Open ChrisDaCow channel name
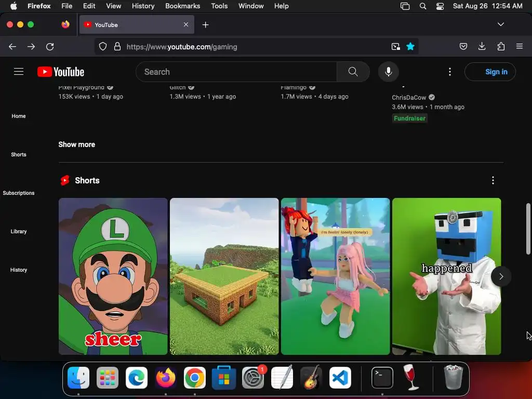This screenshot has height=399, width=532. point(409,97)
